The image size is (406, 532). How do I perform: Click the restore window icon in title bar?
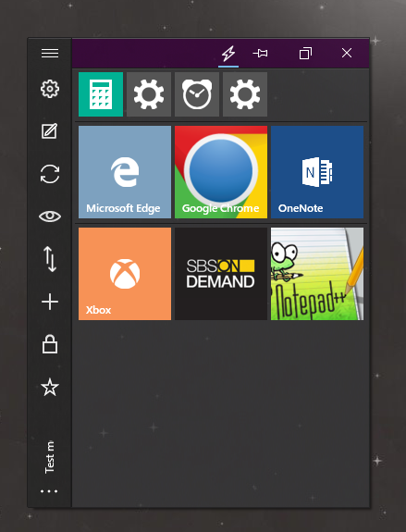(x=305, y=54)
